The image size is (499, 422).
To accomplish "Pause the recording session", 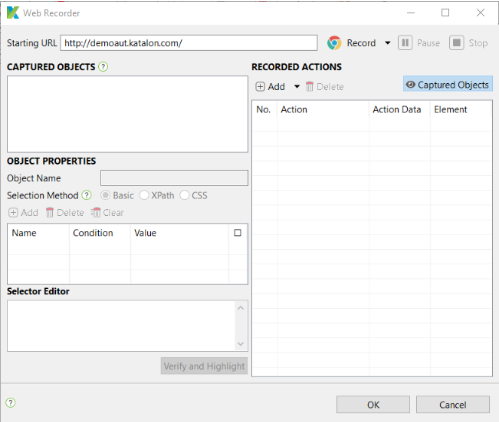I will coord(419,43).
